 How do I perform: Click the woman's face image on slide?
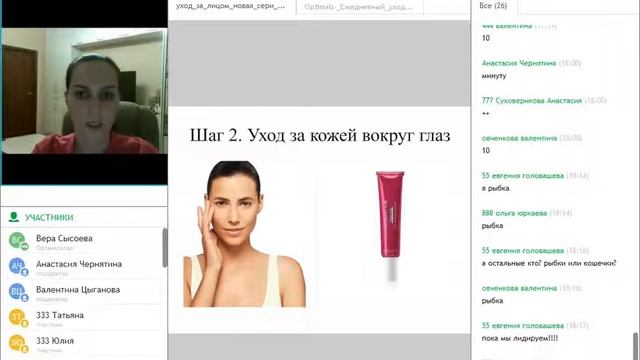coord(244,234)
